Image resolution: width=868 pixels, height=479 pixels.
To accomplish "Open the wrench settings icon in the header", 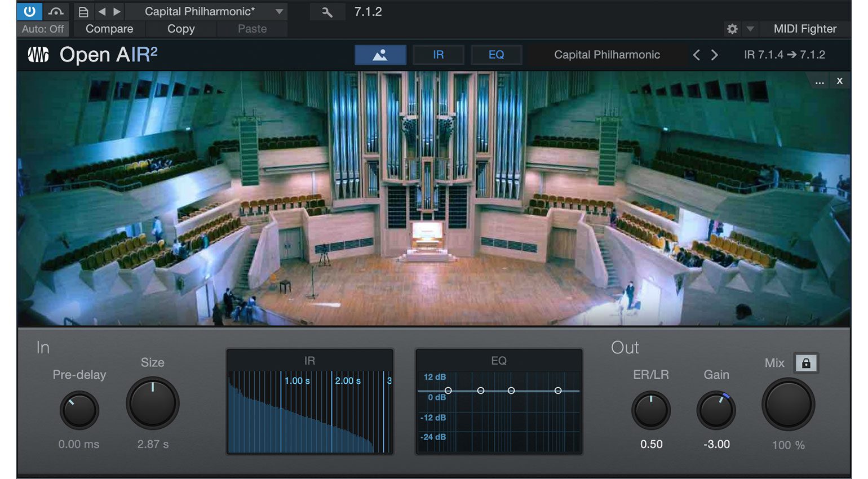I will click(327, 10).
